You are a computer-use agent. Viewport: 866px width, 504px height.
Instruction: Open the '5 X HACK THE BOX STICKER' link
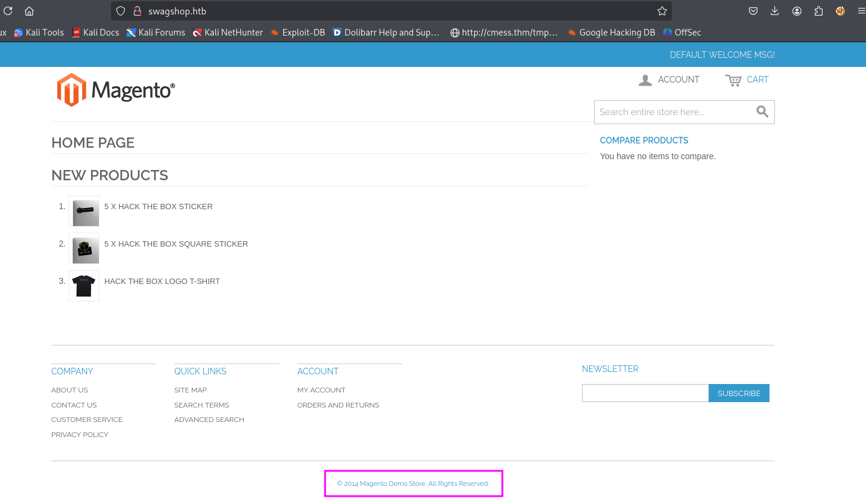[x=159, y=206]
